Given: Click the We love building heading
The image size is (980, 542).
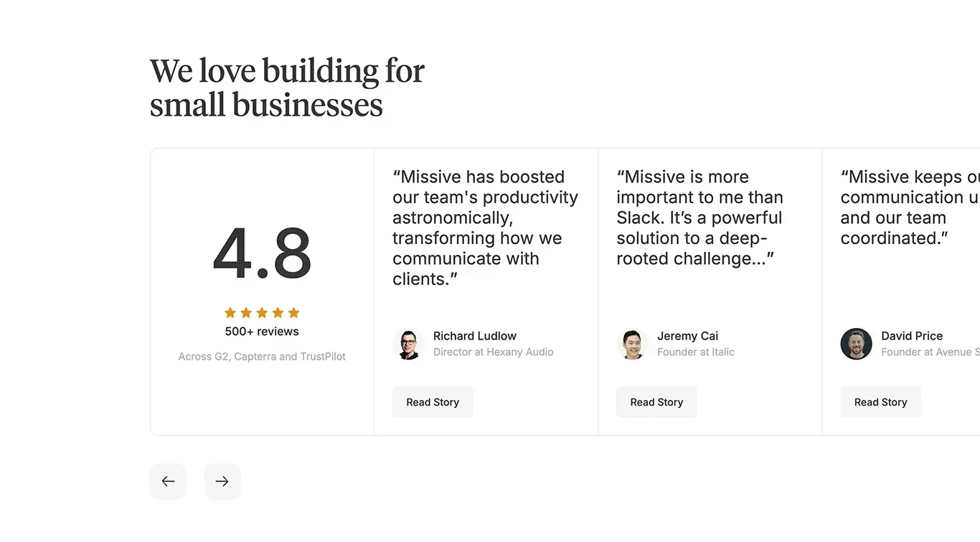Looking at the screenshot, I should (x=287, y=88).
